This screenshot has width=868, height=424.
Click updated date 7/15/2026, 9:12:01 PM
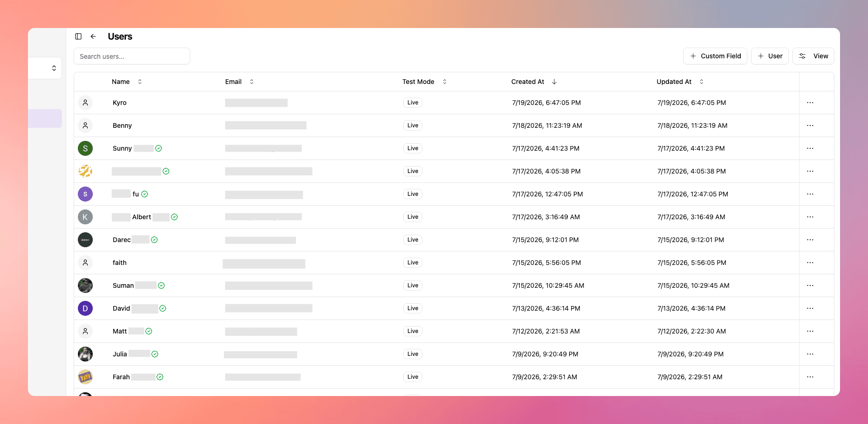tap(690, 240)
